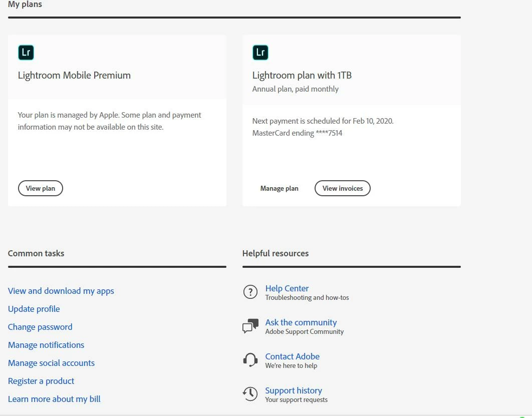Image resolution: width=532 pixels, height=418 pixels.
Task: Click 'We're here to help' text
Action: [291, 366]
